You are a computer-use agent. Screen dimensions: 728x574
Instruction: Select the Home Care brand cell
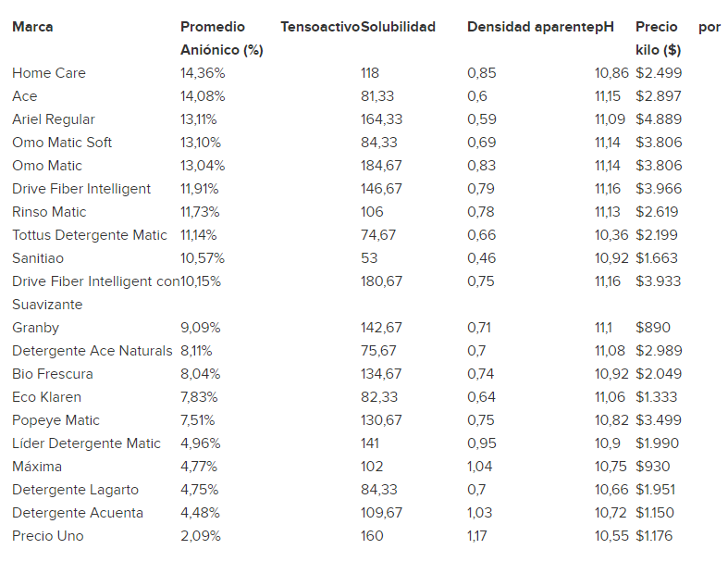pos(49,73)
